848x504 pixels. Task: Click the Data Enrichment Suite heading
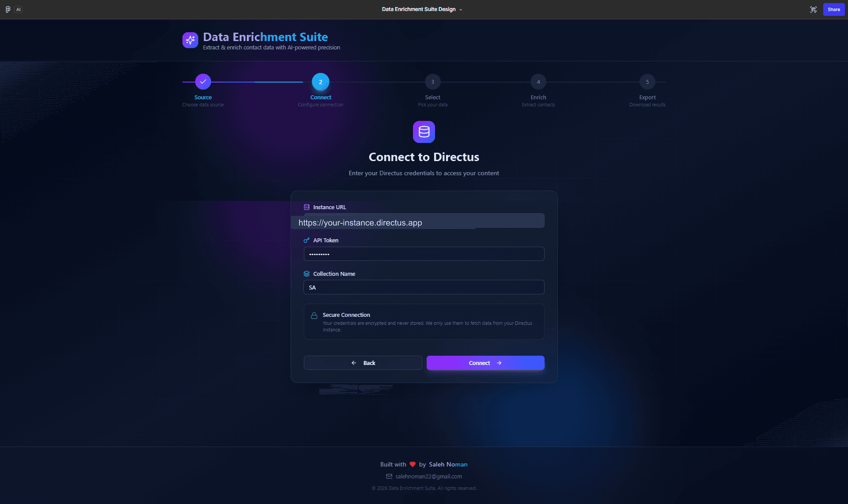(265, 37)
